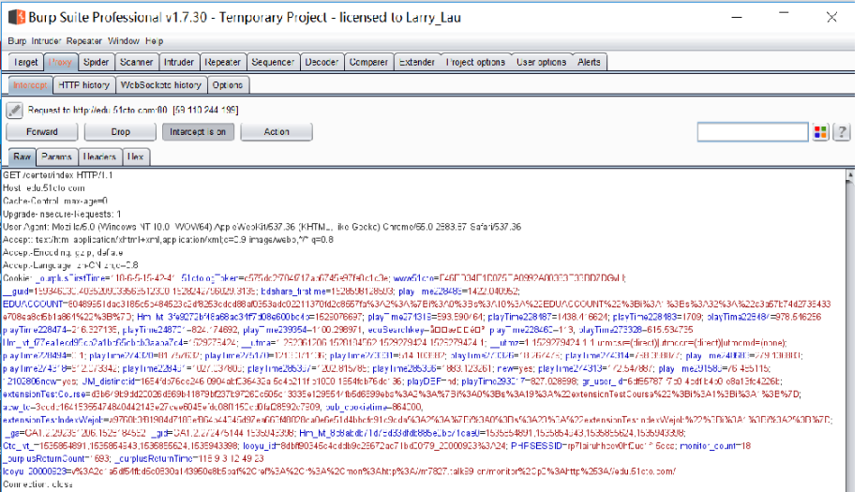Click the Accept-Language header line
The width and height of the screenshot is (868, 492).
click(70, 265)
